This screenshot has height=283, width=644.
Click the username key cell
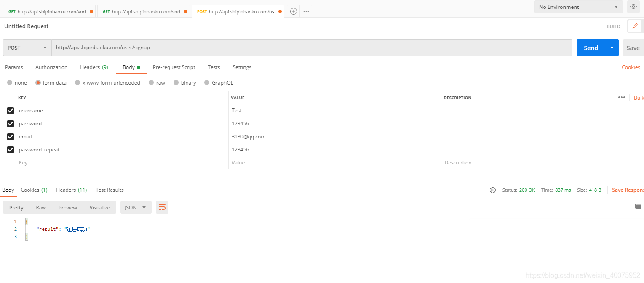[x=122, y=111]
